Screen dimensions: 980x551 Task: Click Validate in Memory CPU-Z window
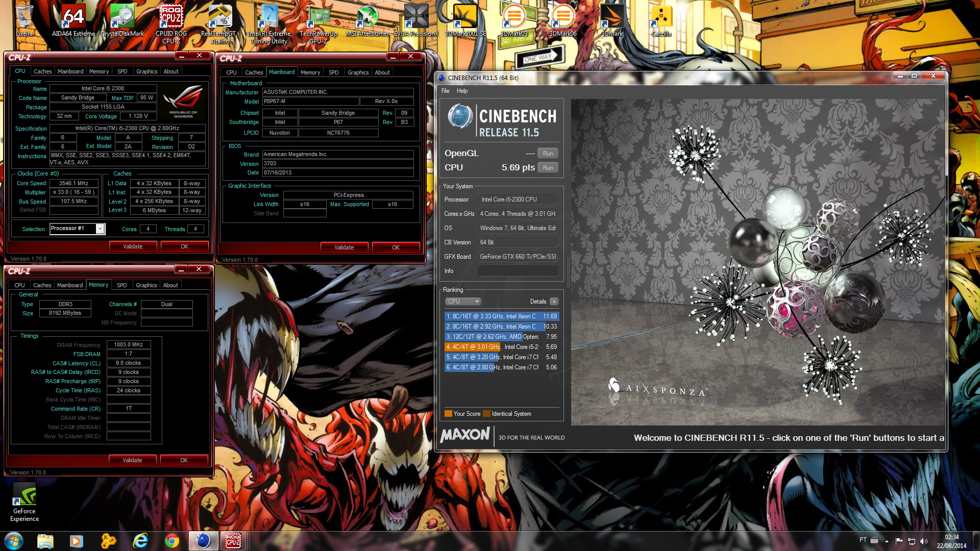[x=132, y=460]
